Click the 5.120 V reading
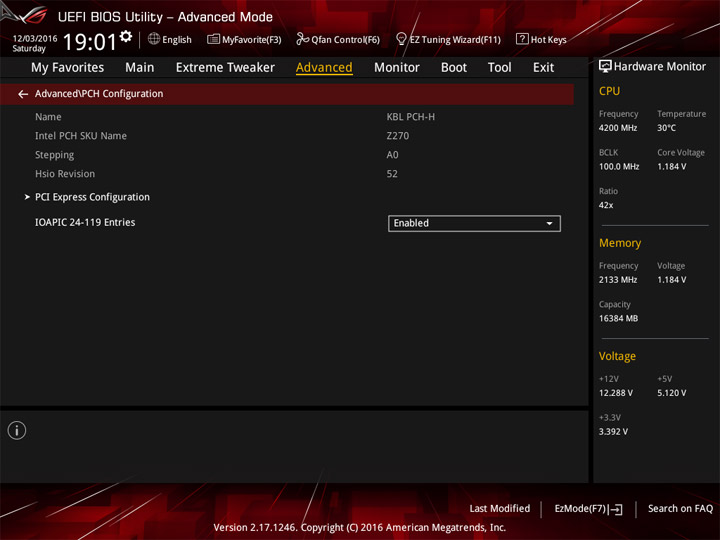720x540 pixels. pyautogui.click(x=671, y=393)
